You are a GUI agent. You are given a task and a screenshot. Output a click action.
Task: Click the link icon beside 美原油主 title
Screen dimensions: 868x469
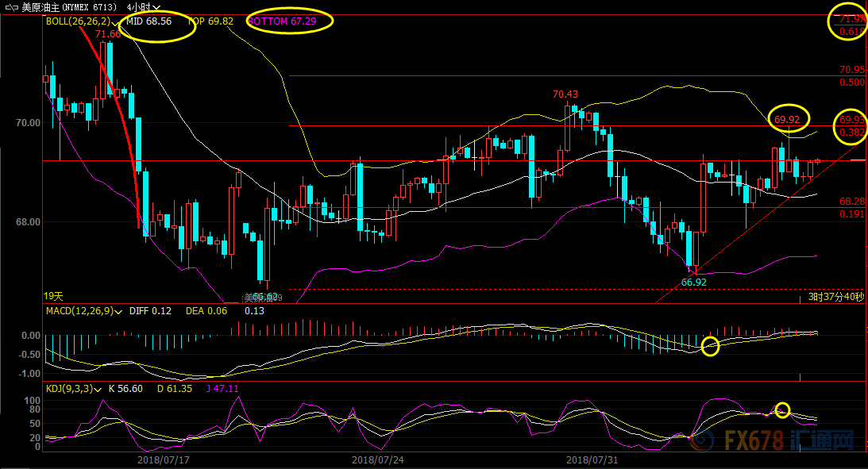coord(11,7)
